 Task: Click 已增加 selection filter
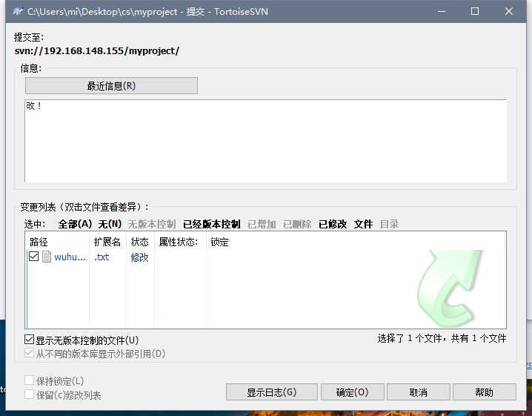(262, 224)
